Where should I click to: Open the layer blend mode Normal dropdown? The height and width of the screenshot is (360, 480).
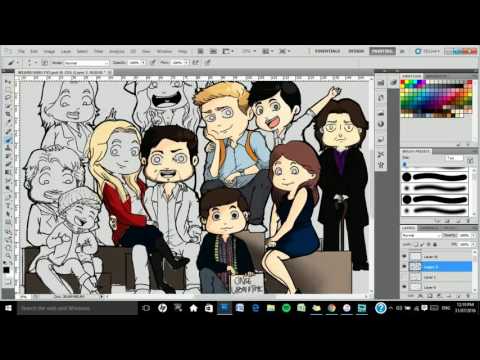tap(421, 236)
